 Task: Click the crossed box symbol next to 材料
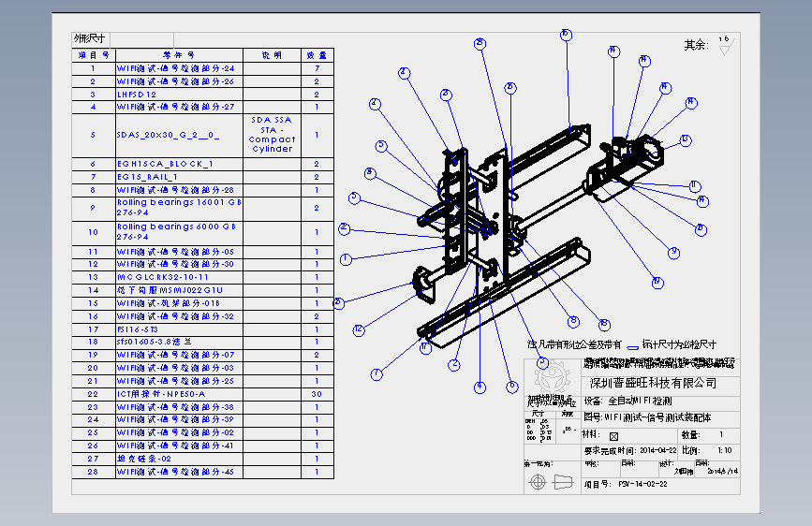click(x=613, y=436)
